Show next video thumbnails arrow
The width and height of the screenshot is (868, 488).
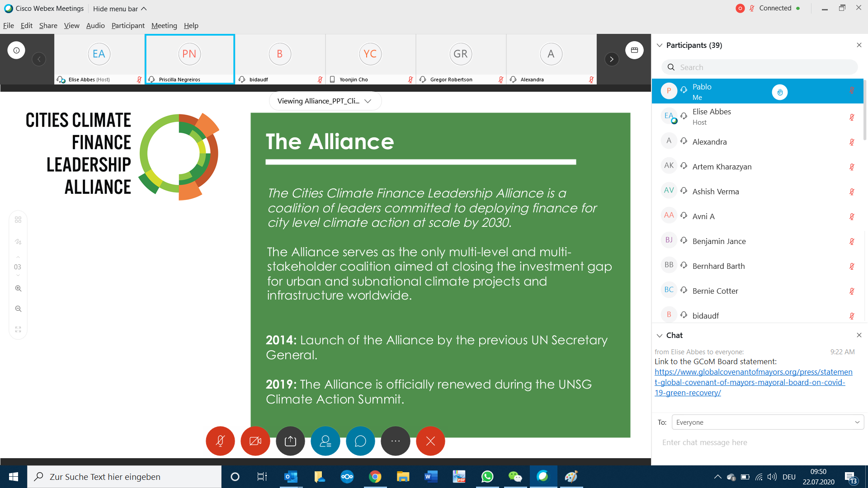[x=611, y=59]
